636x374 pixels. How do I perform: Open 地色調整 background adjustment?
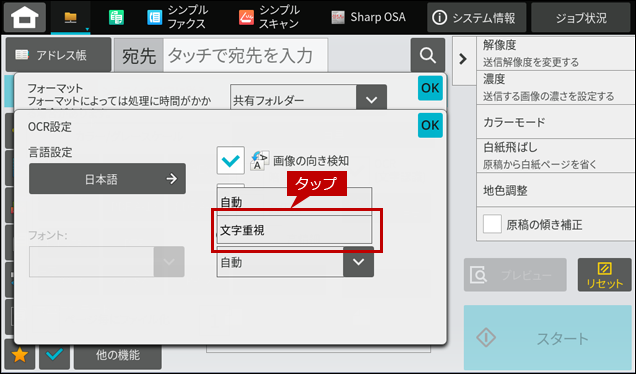[x=556, y=190]
